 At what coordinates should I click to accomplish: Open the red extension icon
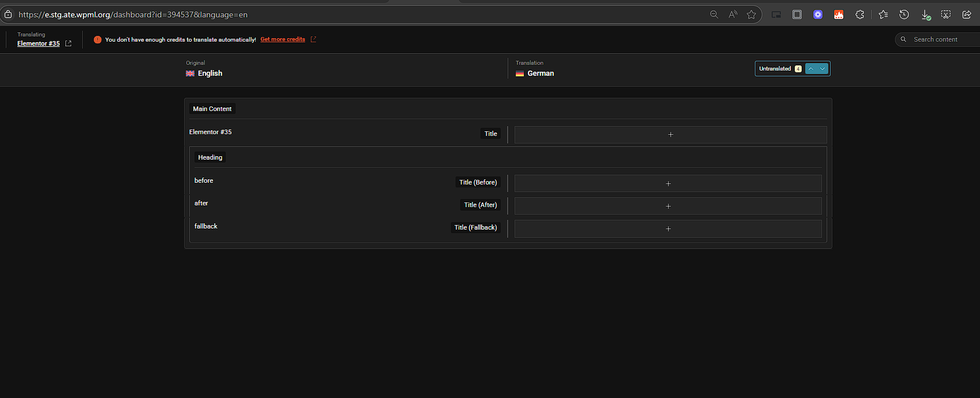(x=839, y=14)
